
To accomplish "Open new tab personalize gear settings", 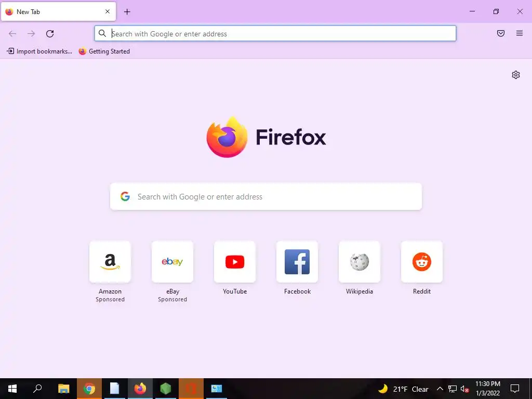I will click(x=516, y=75).
